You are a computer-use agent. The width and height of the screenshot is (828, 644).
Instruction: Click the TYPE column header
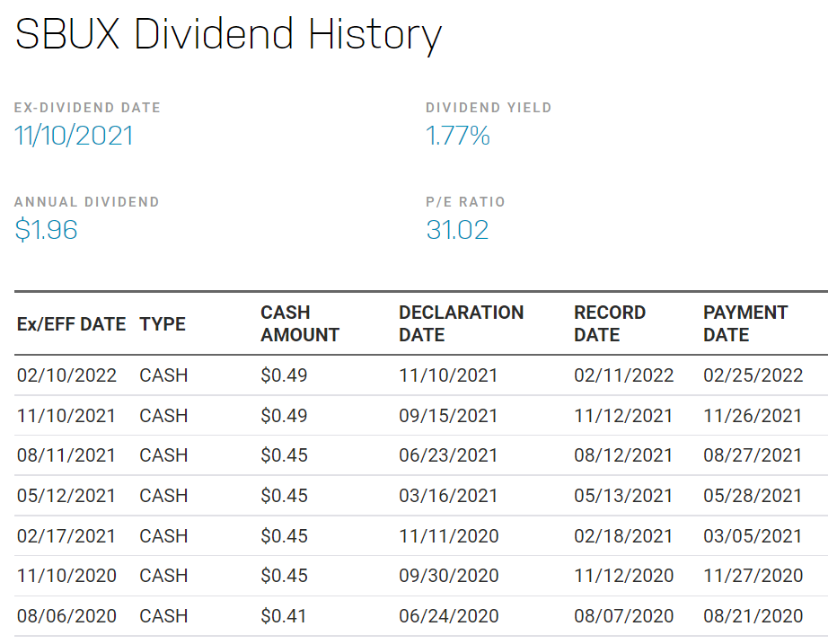[x=163, y=324]
